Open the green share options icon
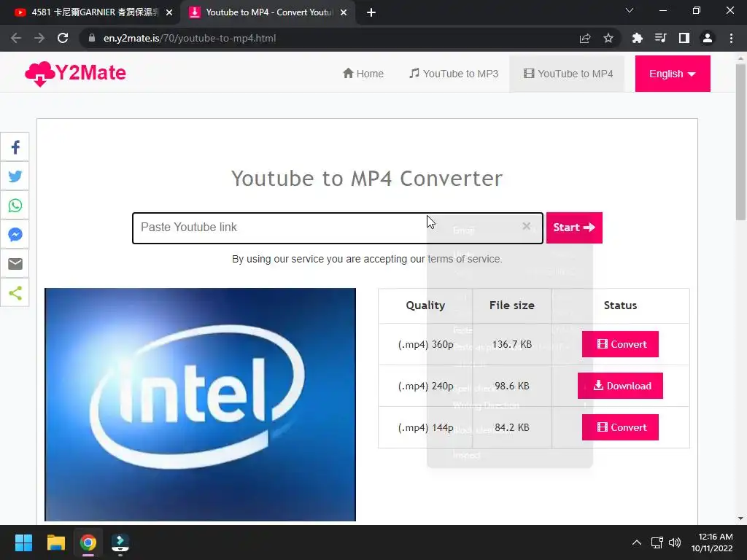Screen dimensions: 747x560 15,293
